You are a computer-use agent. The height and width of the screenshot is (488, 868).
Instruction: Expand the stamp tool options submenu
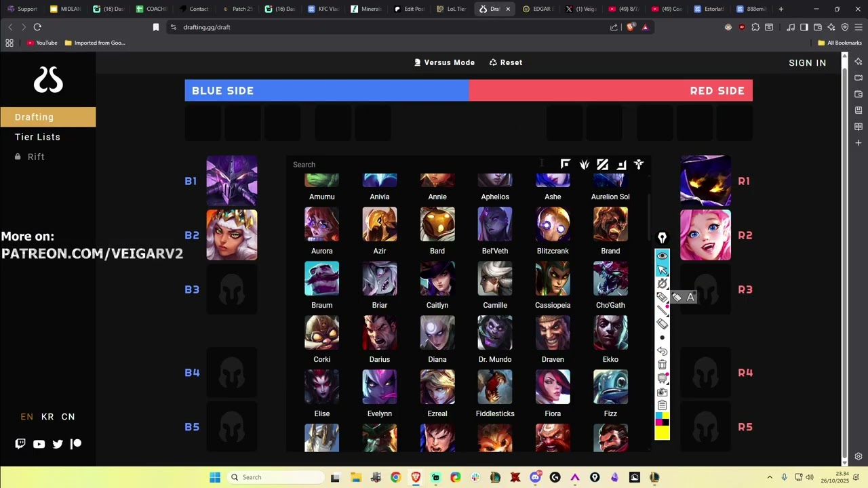[663, 283]
